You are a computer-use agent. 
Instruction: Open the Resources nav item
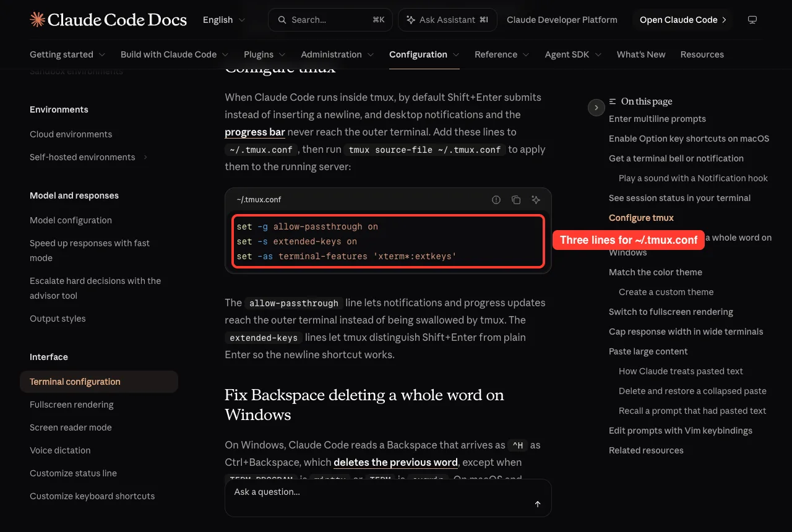702,54
